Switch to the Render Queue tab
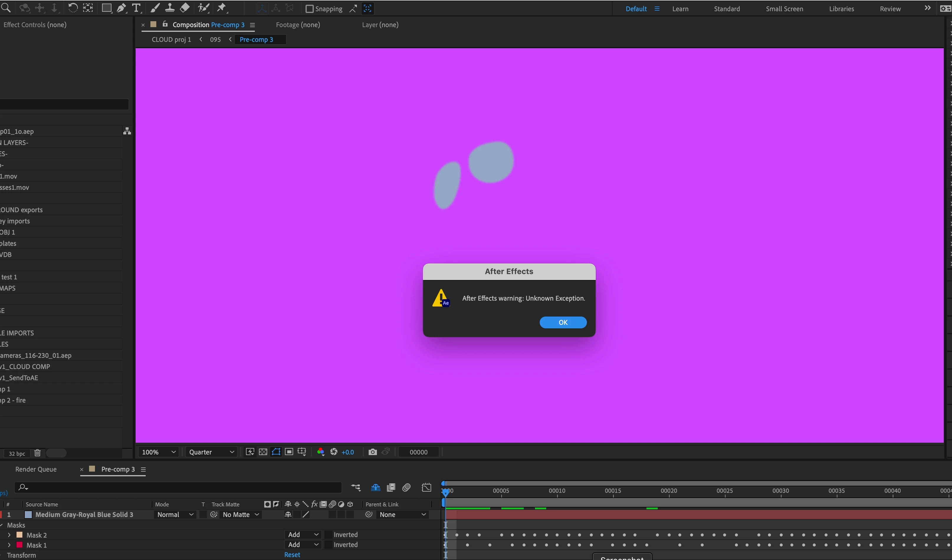952x560 pixels. coord(36,469)
